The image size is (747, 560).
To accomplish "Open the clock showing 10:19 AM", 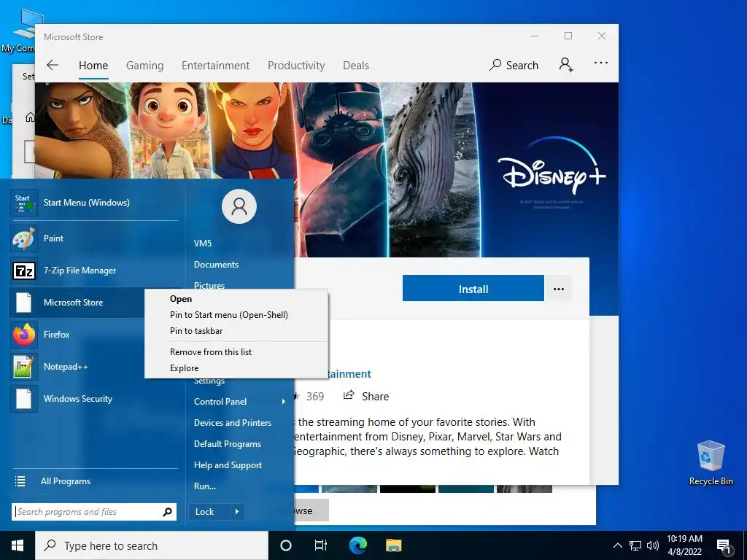I will (x=684, y=545).
